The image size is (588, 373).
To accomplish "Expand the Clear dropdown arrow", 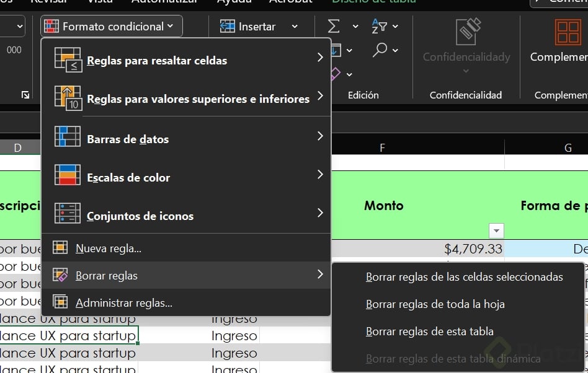I will coord(349,74).
